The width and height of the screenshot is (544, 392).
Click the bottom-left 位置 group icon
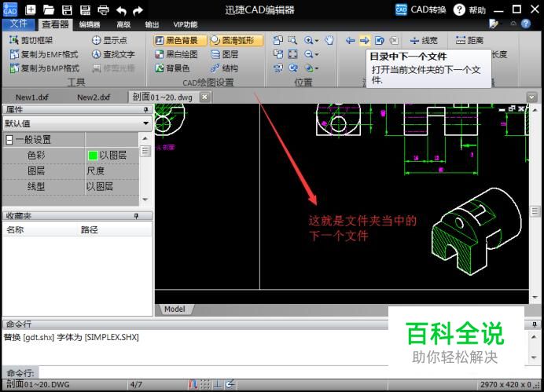[278, 68]
